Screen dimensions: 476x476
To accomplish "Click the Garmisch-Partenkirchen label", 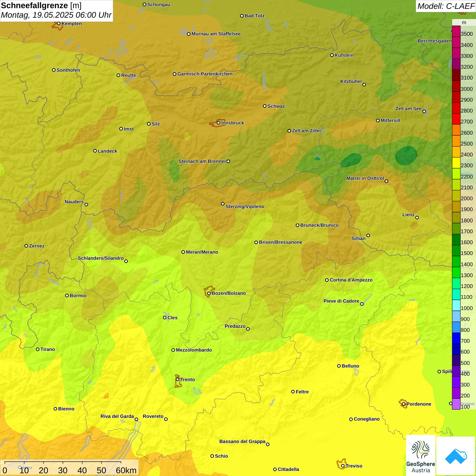I will 205,74.
